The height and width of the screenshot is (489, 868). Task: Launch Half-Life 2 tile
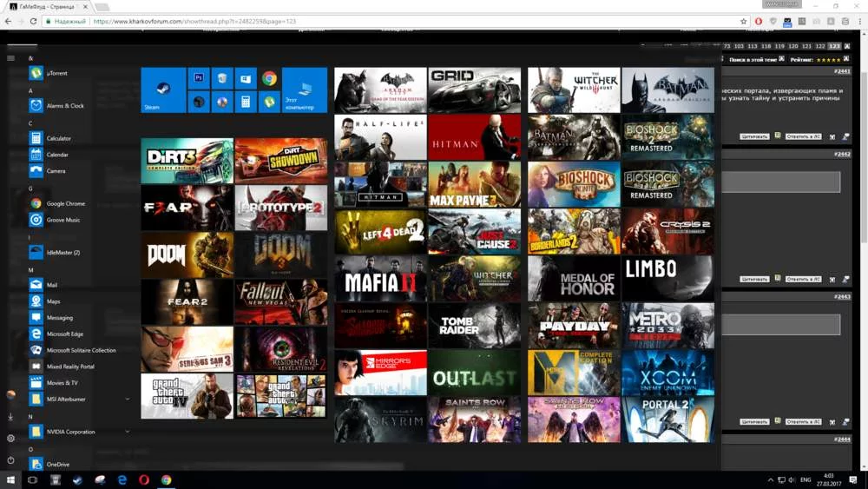(x=380, y=137)
